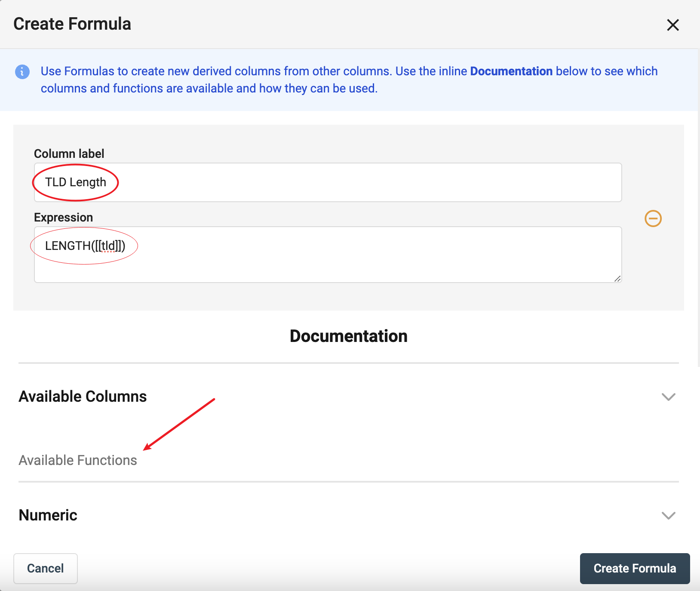
Task: Click the Expression box resize handle
Action: click(617, 279)
